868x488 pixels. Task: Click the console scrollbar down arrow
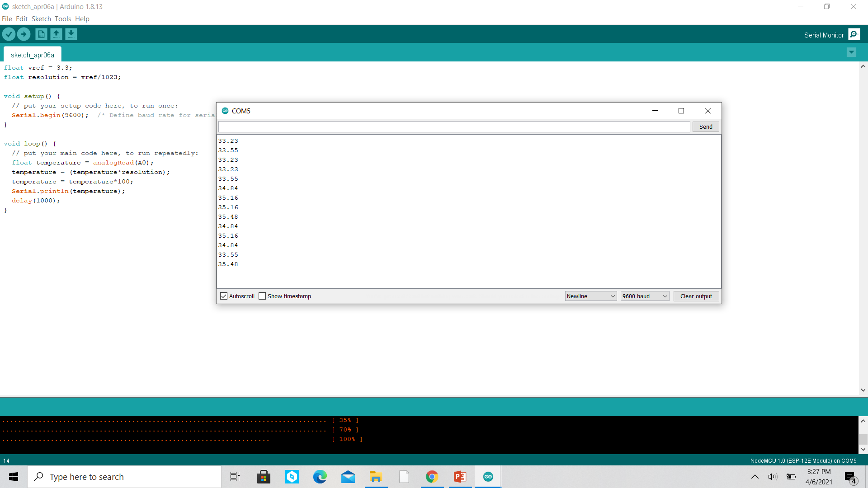pos(863,449)
